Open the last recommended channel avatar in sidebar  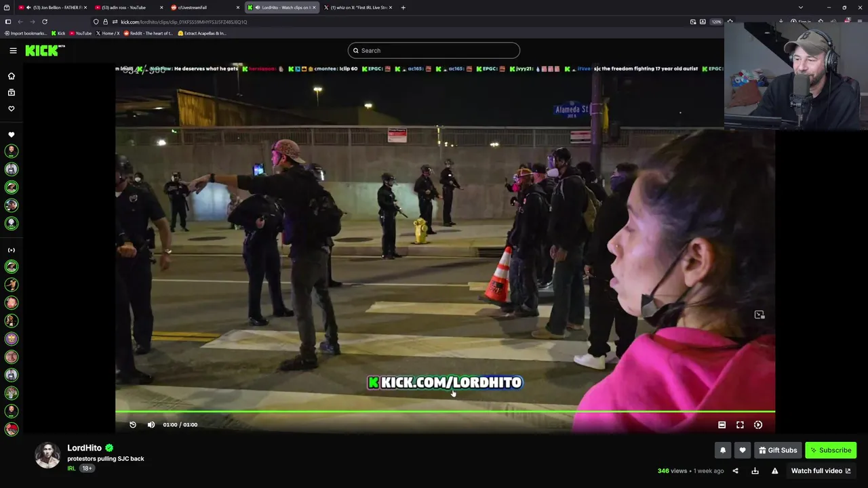tap(11, 428)
